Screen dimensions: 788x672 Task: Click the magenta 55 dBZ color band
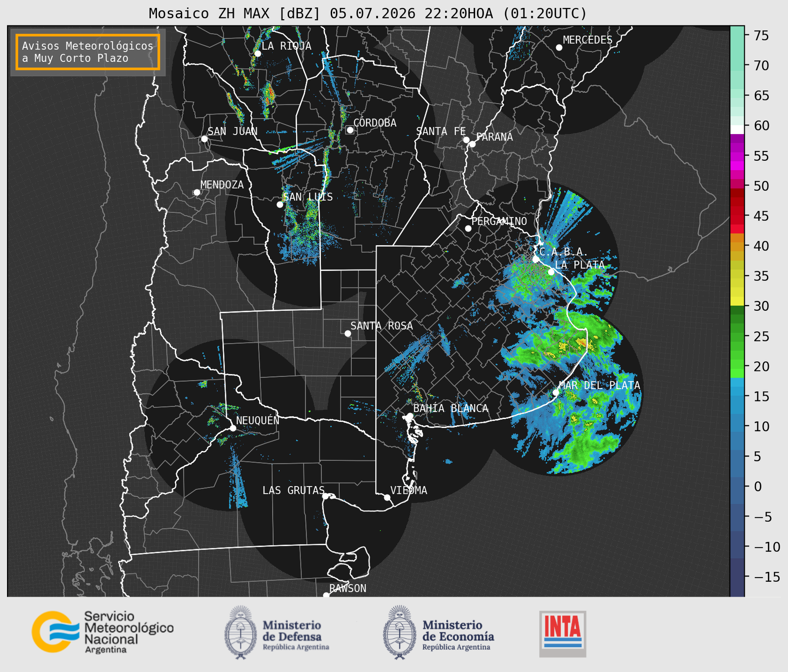[x=737, y=157]
